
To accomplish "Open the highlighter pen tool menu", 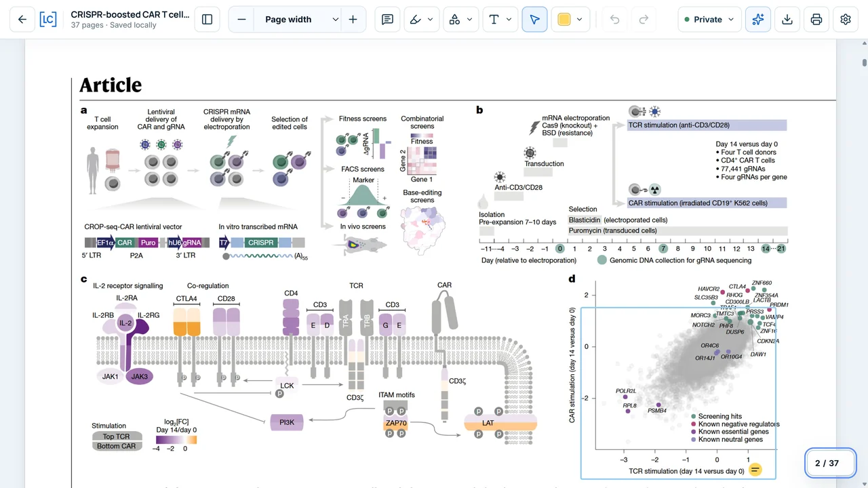I will [421, 20].
